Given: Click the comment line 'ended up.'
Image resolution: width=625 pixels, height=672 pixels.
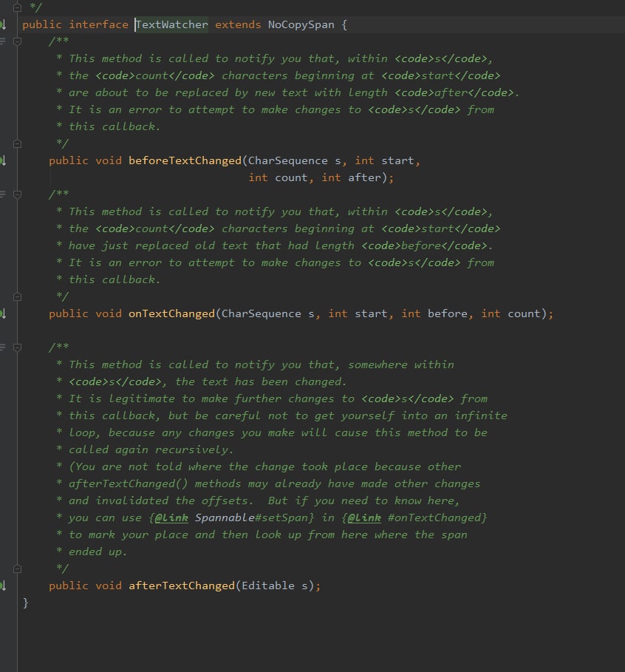Looking at the screenshot, I should click(98, 552).
